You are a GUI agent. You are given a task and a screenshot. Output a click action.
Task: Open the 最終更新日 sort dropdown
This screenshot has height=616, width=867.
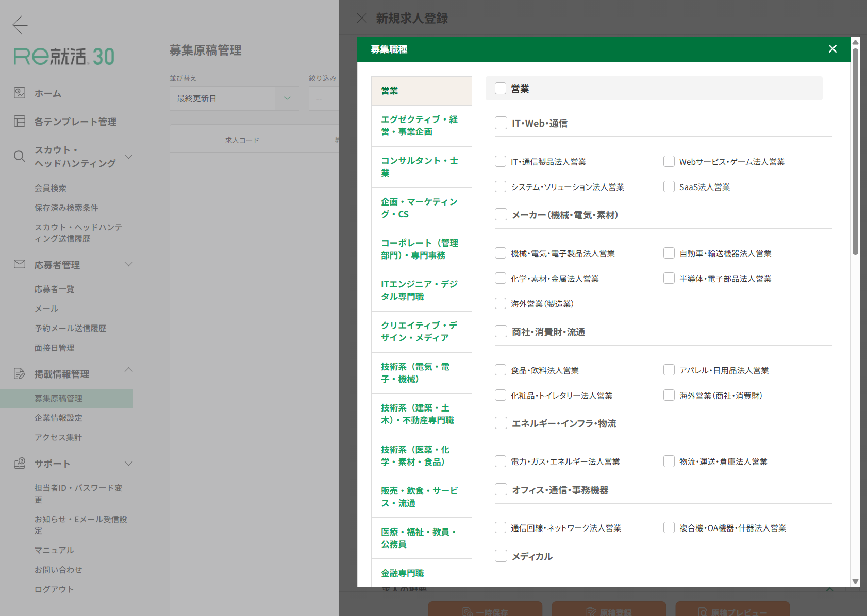(235, 98)
